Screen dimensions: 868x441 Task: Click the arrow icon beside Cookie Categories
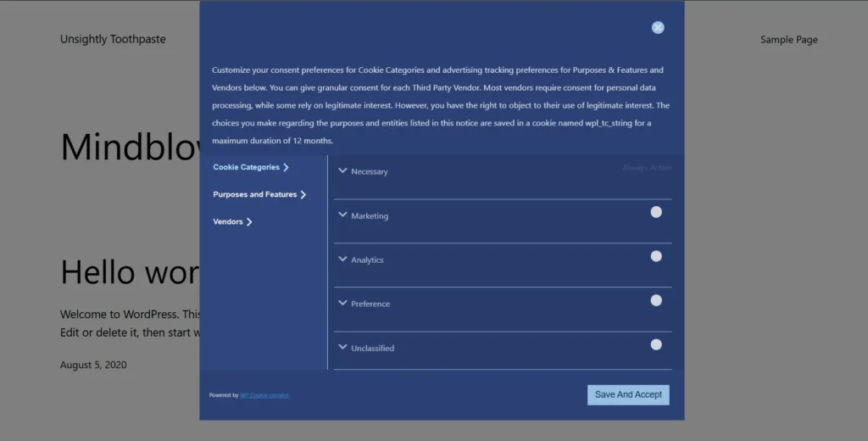[287, 168]
